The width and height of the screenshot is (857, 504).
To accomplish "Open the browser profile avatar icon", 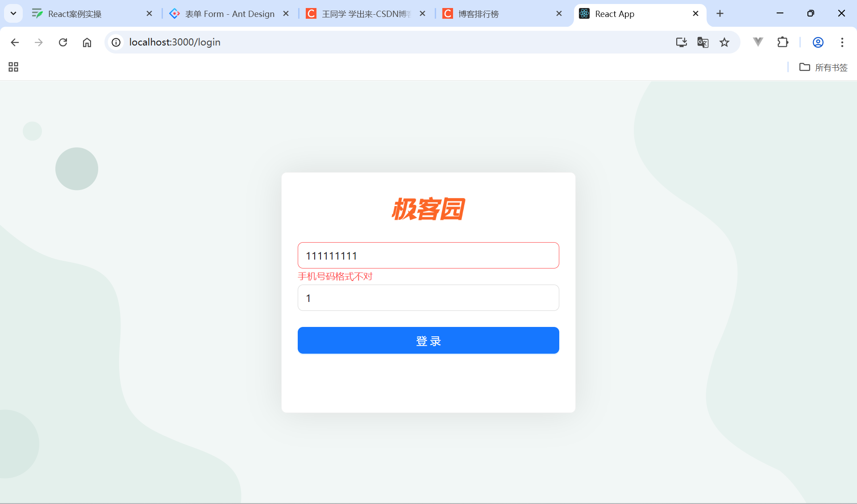I will click(x=818, y=42).
